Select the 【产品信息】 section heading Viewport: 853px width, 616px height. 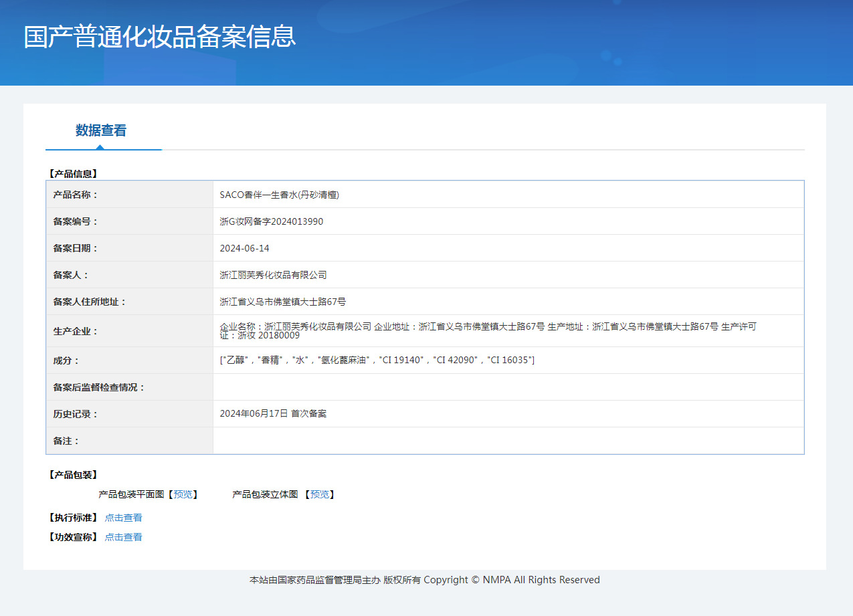point(73,174)
